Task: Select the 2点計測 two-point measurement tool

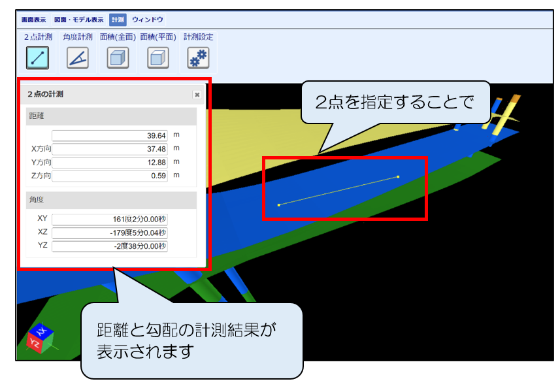Action: click(37, 58)
